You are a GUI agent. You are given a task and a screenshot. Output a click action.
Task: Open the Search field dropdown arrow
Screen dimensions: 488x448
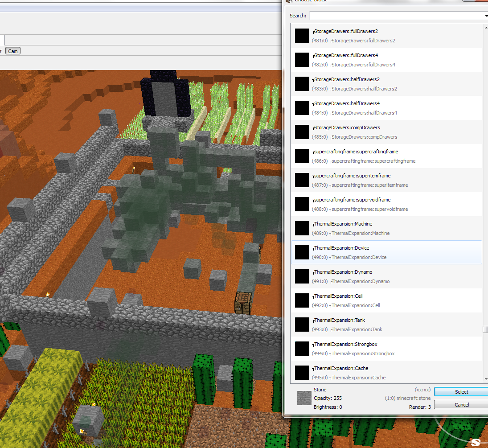pos(486,16)
